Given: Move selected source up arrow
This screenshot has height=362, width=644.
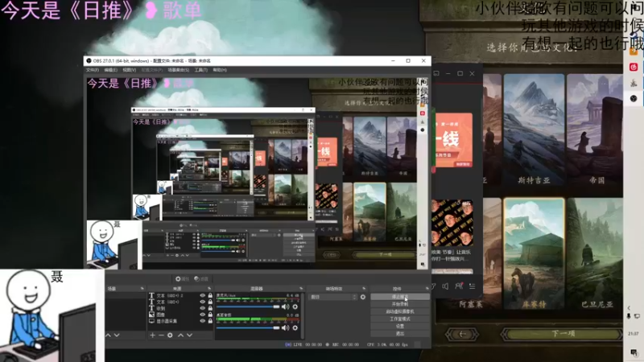Looking at the screenshot, I should click(180, 335).
